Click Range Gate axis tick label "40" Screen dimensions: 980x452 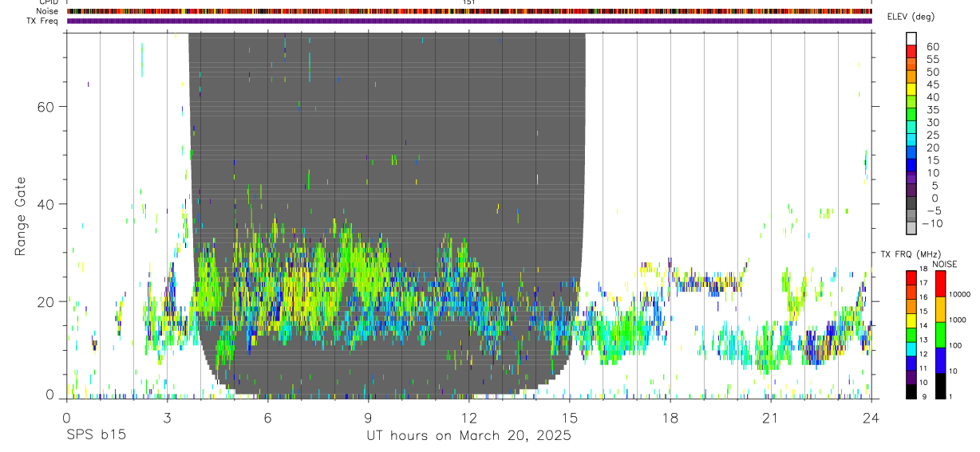tap(46, 204)
